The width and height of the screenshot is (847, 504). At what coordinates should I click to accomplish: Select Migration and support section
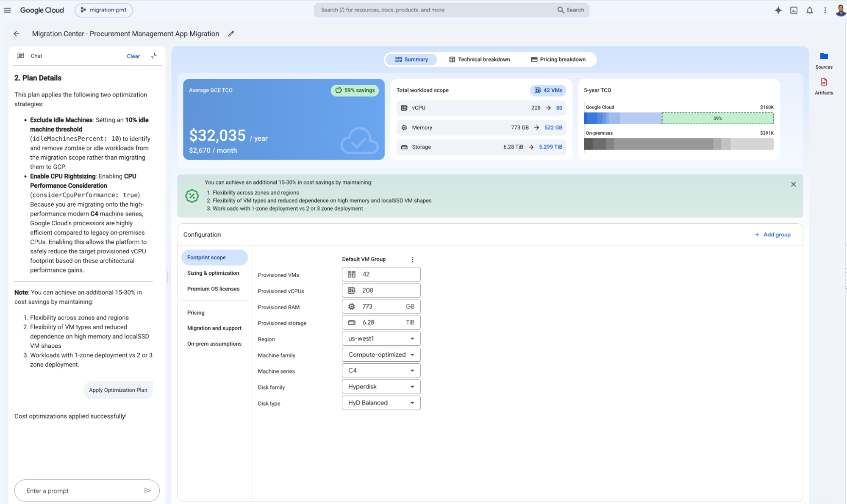pos(214,328)
